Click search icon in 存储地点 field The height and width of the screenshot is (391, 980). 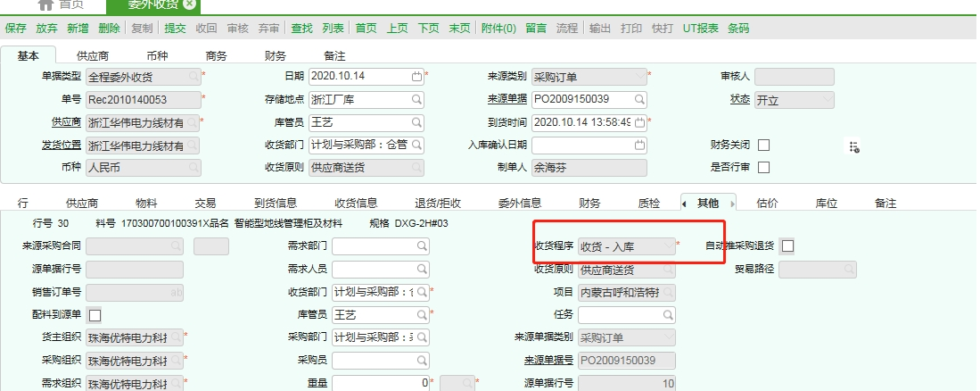(x=416, y=99)
